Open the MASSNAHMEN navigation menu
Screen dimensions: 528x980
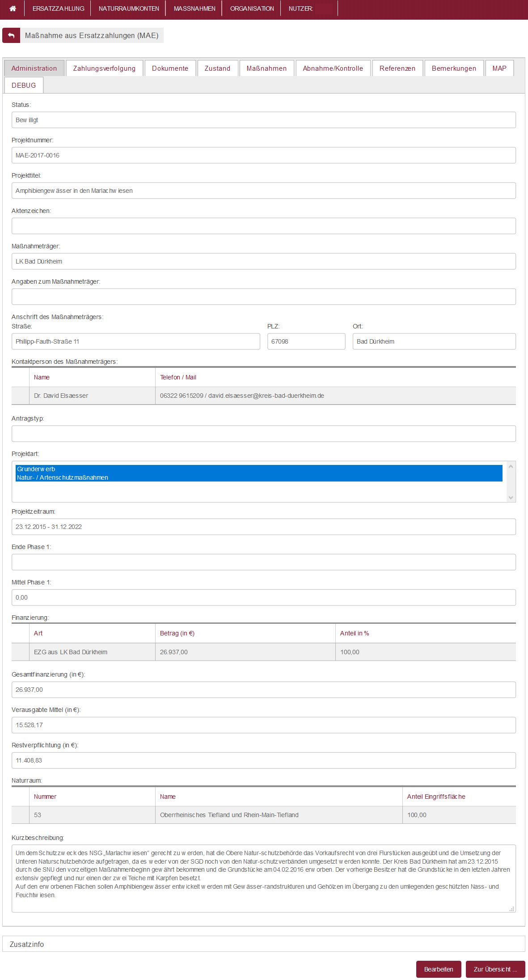(x=194, y=9)
